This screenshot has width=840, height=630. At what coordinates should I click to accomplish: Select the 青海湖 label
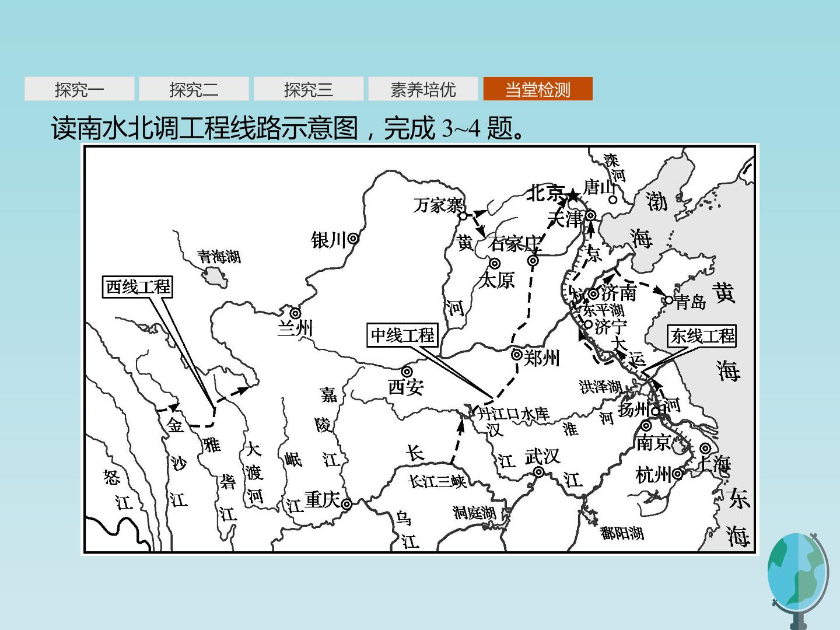219,256
